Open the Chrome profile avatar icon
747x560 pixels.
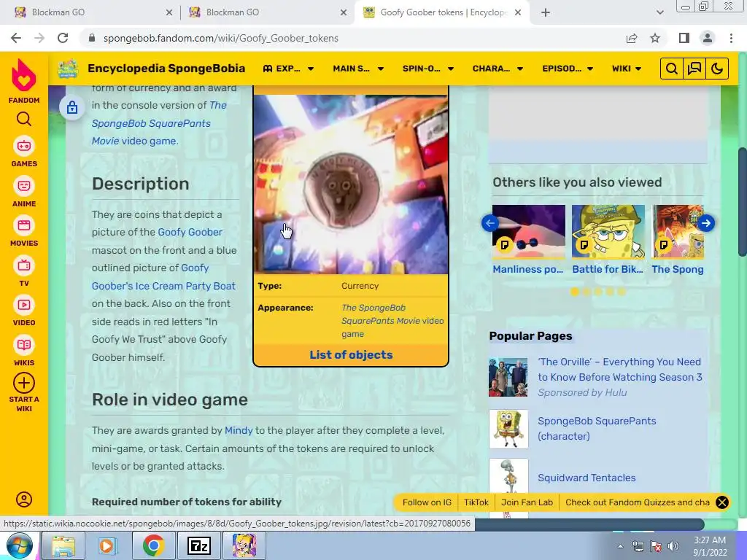[708, 38]
